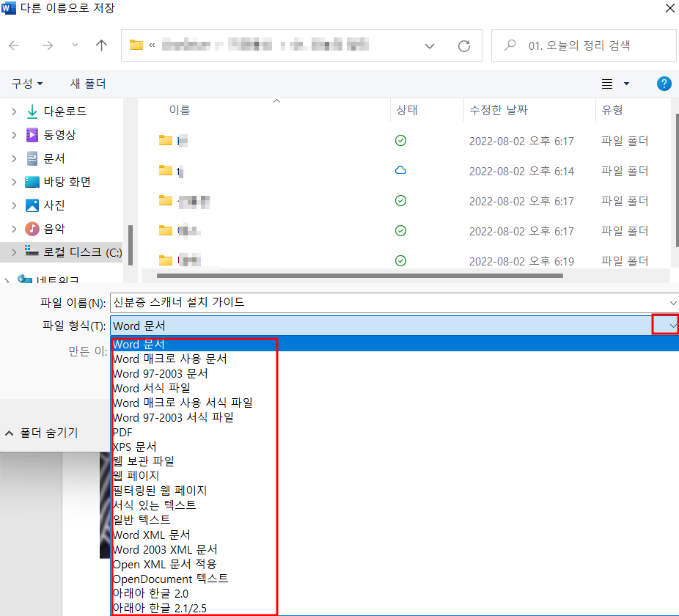The height and width of the screenshot is (616, 679).
Task: Create a folder with 새 폴더
Action: [88, 83]
